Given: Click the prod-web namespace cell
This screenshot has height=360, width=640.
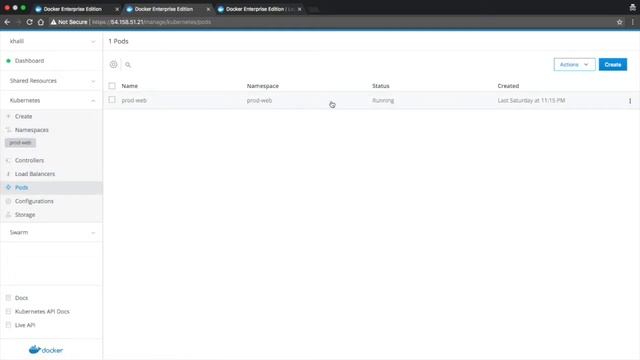Looking at the screenshot, I should point(259,100).
